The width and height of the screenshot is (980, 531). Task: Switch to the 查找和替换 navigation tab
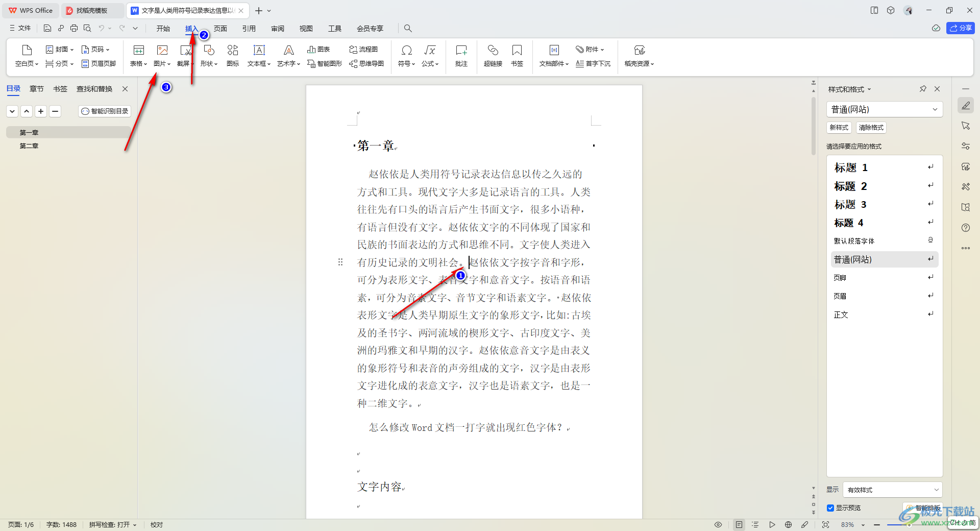[94, 89]
